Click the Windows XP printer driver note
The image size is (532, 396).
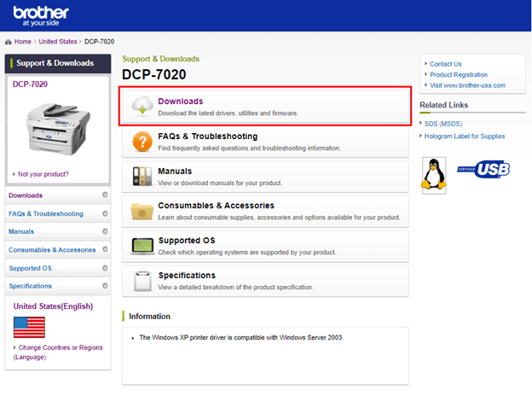click(x=241, y=338)
